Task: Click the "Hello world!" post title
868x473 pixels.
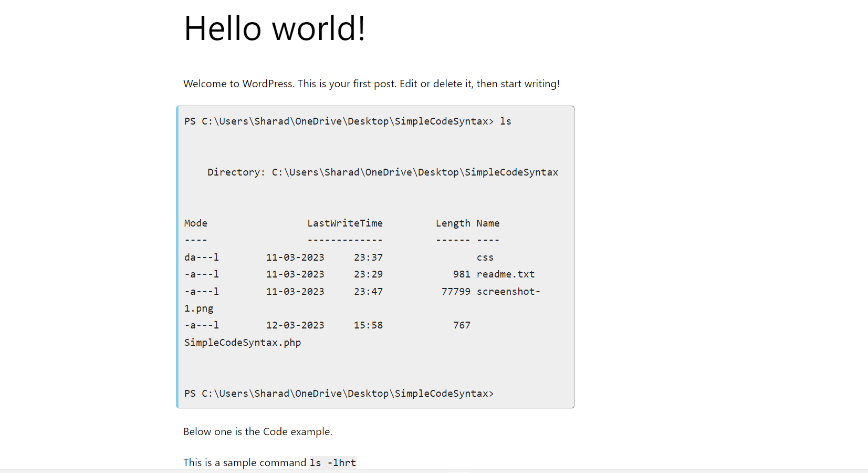Action: [274, 28]
